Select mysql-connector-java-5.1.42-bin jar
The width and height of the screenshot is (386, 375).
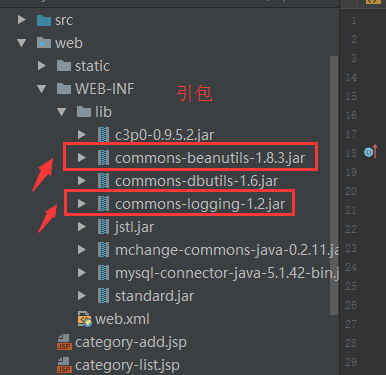[227, 273]
